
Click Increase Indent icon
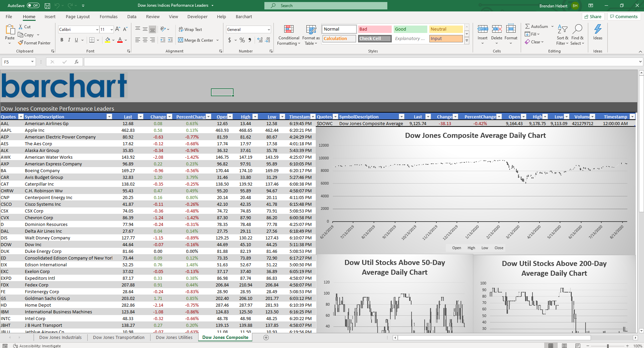click(x=170, y=40)
